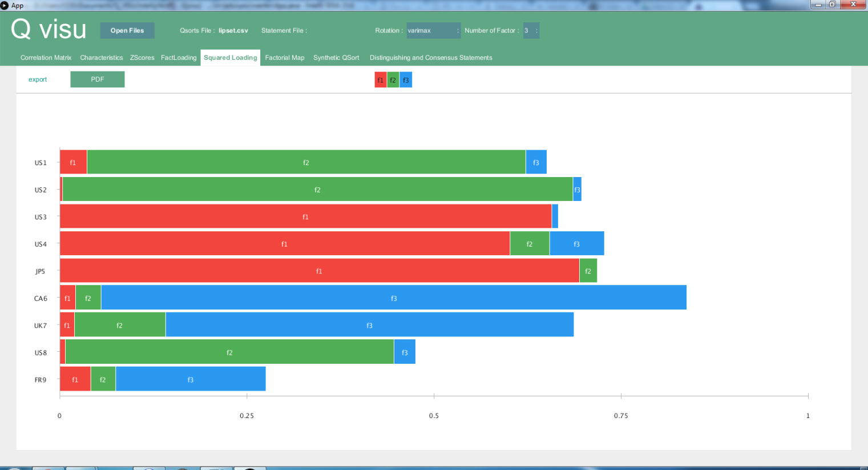The width and height of the screenshot is (868, 470).
Task: Select the green f2 segment of US8
Action: (x=229, y=352)
